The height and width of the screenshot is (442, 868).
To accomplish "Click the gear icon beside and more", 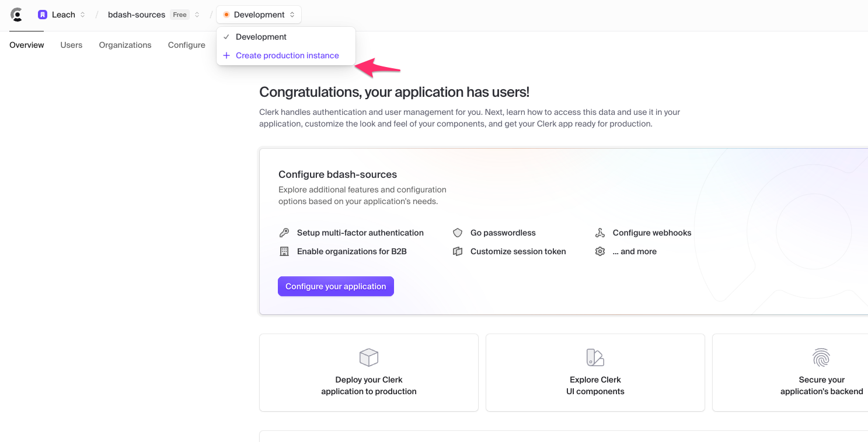I will click(600, 251).
